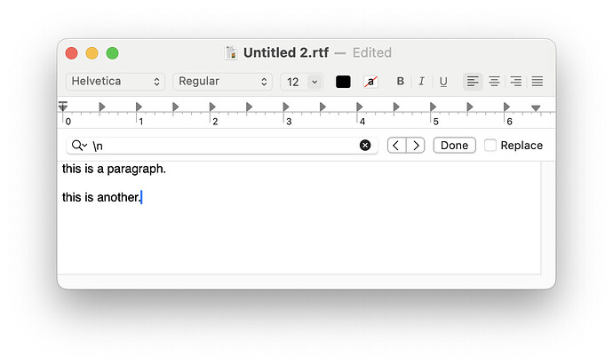Open search options magnifier menu
This screenshot has height=364, width=613.
pos(79,146)
